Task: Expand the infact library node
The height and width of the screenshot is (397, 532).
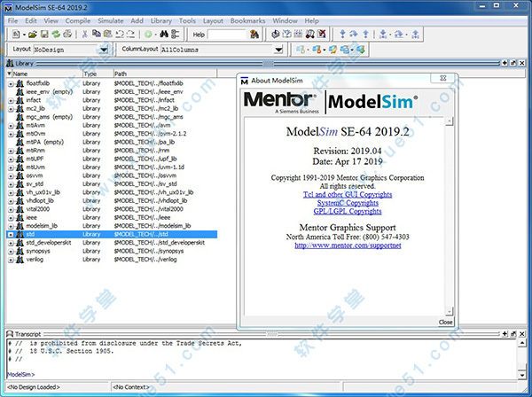Action: 11,100
